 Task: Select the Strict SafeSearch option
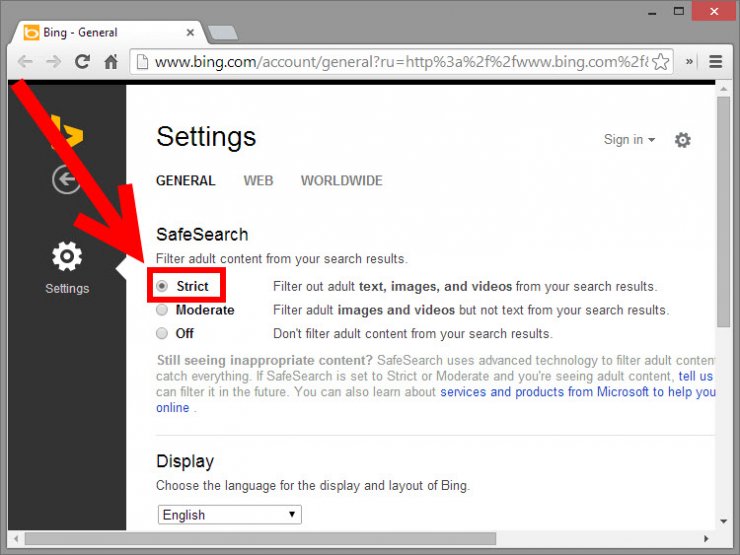tap(162, 286)
